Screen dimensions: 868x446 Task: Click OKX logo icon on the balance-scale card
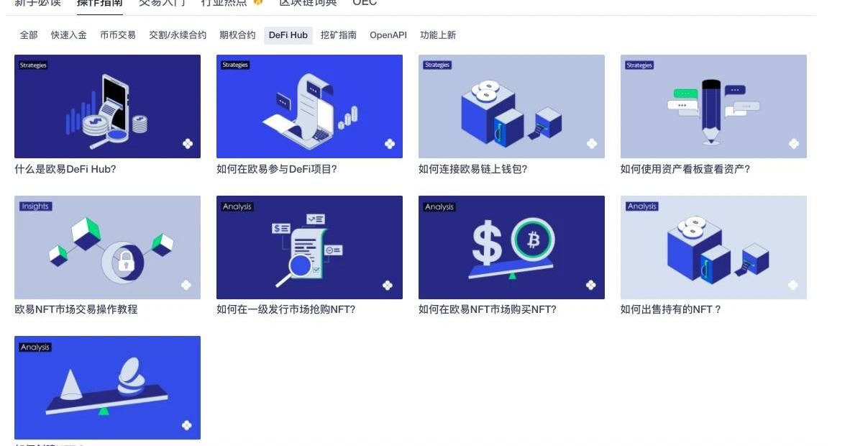[187, 425]
